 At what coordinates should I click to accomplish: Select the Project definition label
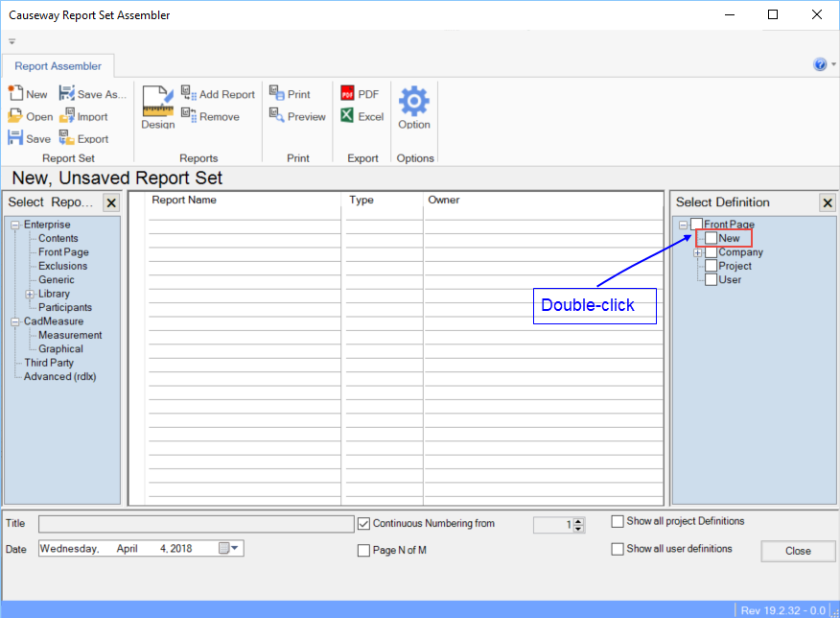[x=735, y=266]
